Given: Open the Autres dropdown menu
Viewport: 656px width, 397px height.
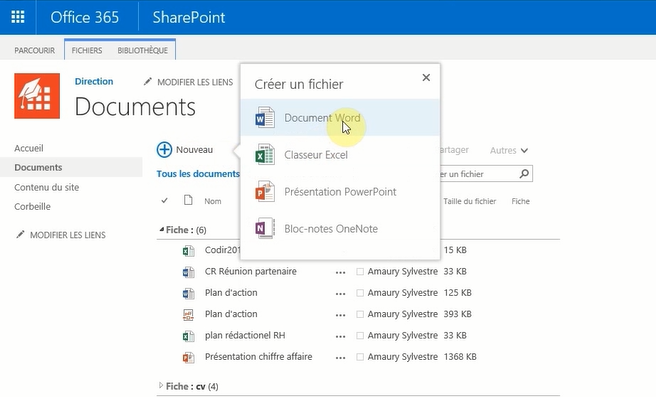Looking at the screenshot, I should click(509, 150).
